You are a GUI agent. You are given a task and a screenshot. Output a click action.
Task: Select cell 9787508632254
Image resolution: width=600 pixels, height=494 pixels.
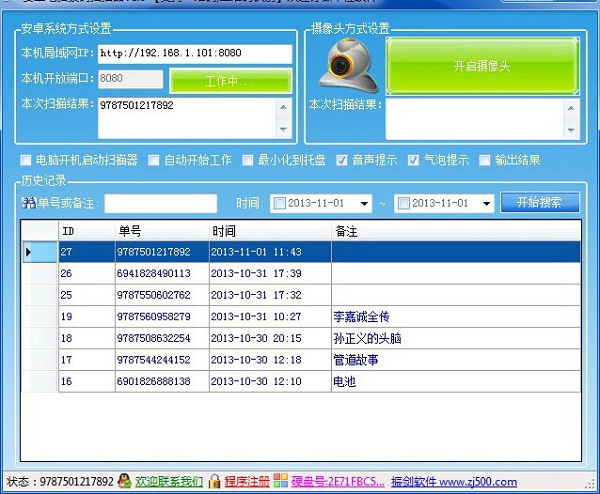pyautogui.click(x=162, y=338)
